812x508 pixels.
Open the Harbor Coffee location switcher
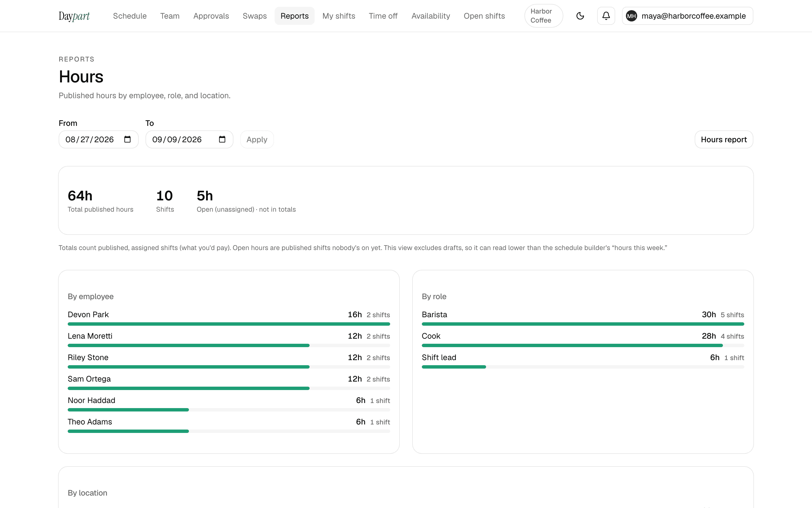(544, 16)
